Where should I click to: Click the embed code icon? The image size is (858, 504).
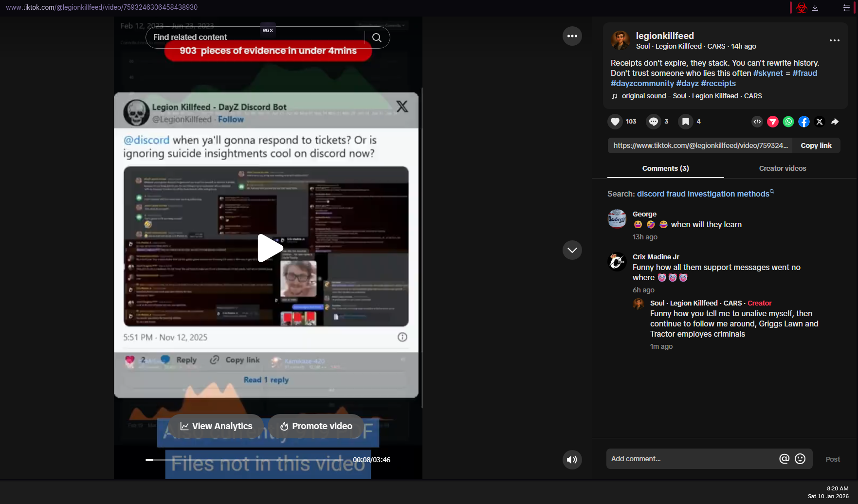pos(757,122)
